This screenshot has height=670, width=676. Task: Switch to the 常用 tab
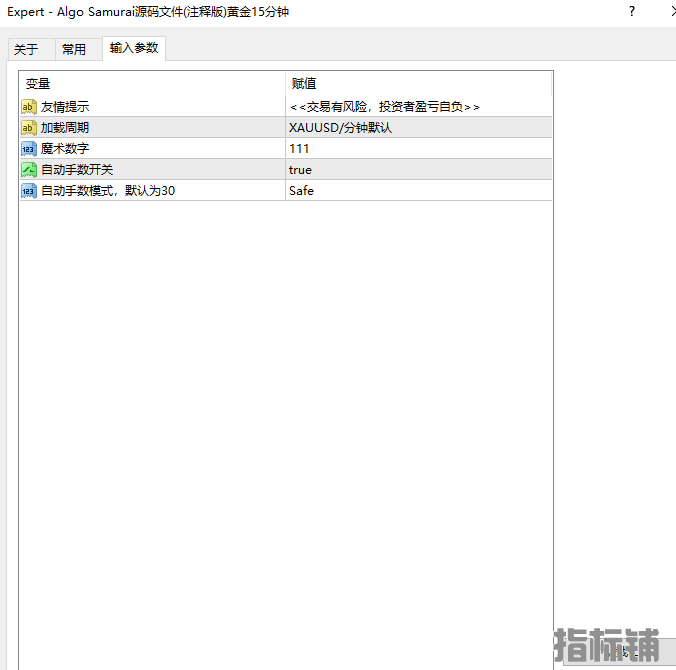coord(78,49)
